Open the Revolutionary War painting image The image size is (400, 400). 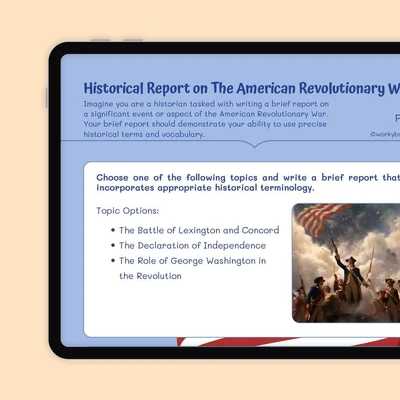pyautogui.click(x=346, y=263)
